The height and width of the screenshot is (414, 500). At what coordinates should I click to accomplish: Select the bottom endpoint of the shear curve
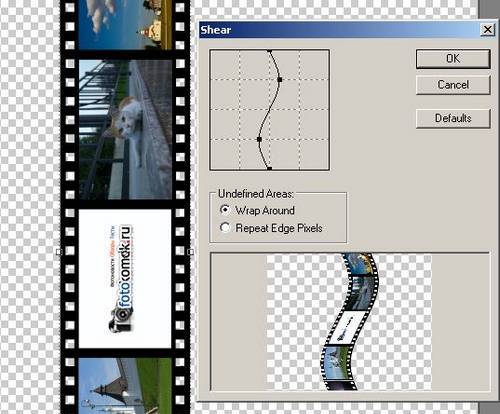[269, 168]
